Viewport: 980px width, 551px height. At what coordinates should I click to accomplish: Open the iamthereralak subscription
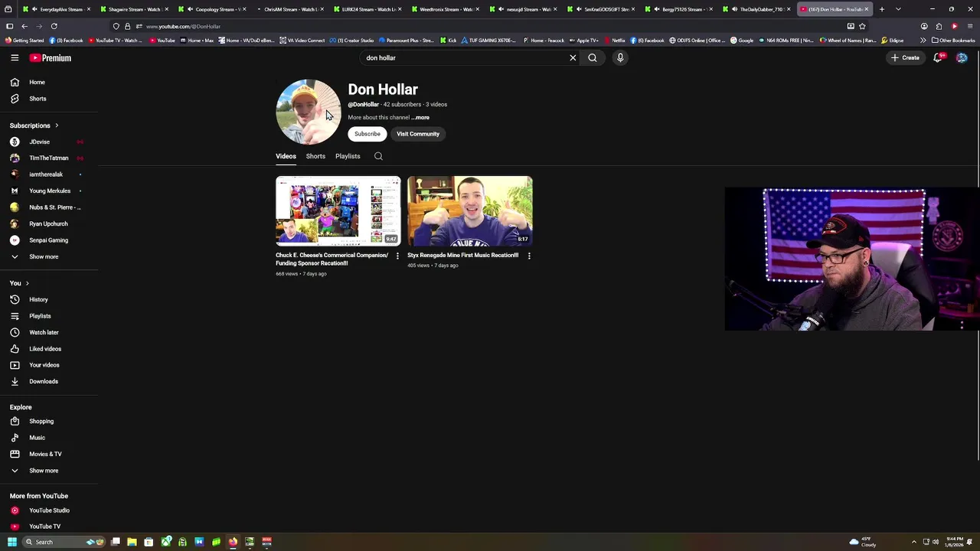[49, 174]
